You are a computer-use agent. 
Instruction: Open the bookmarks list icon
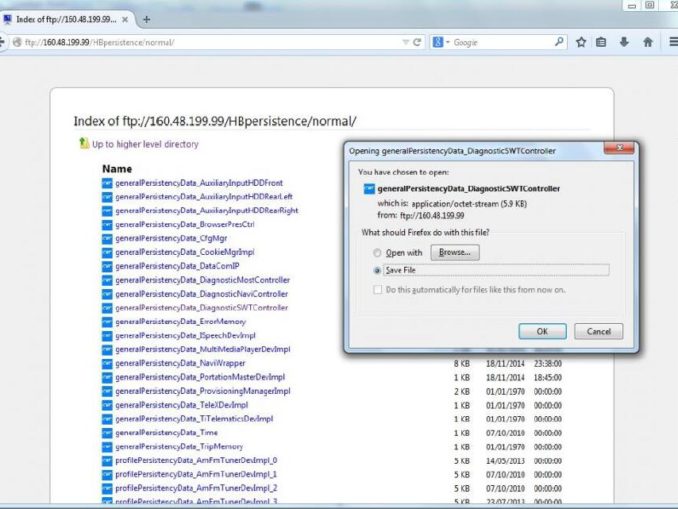pyautogui.click(x=601, y=42)
